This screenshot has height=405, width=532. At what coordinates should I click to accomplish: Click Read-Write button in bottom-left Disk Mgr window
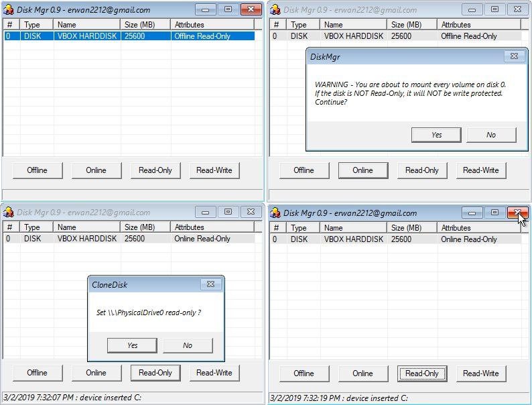214,373
